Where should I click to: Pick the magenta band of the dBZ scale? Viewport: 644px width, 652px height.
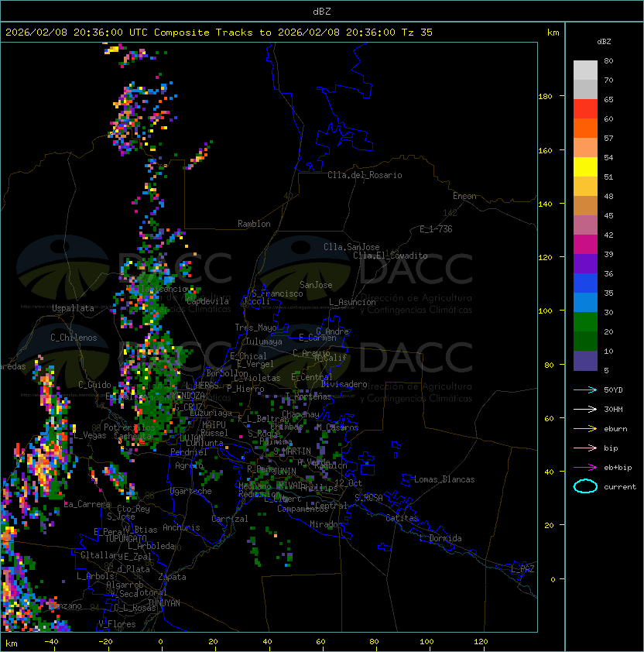pyautogui.click(x=585, y=245)
